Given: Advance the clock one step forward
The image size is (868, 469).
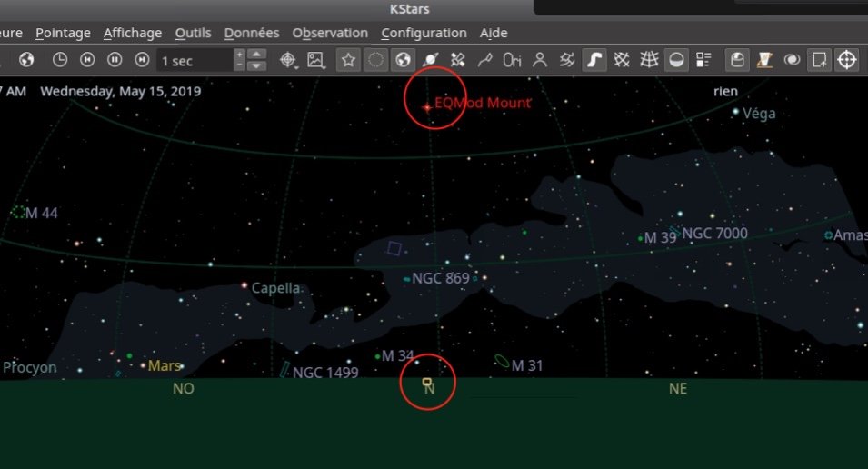Looking at the screenshot, I should coord(142,60).
